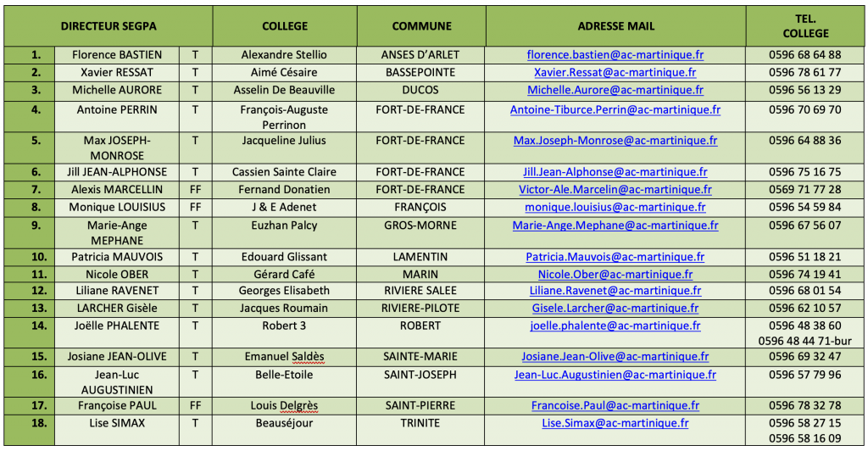Click Patricia.Mauvois mail link
Viewport: 868px width, 451px height.
(615, 258)
